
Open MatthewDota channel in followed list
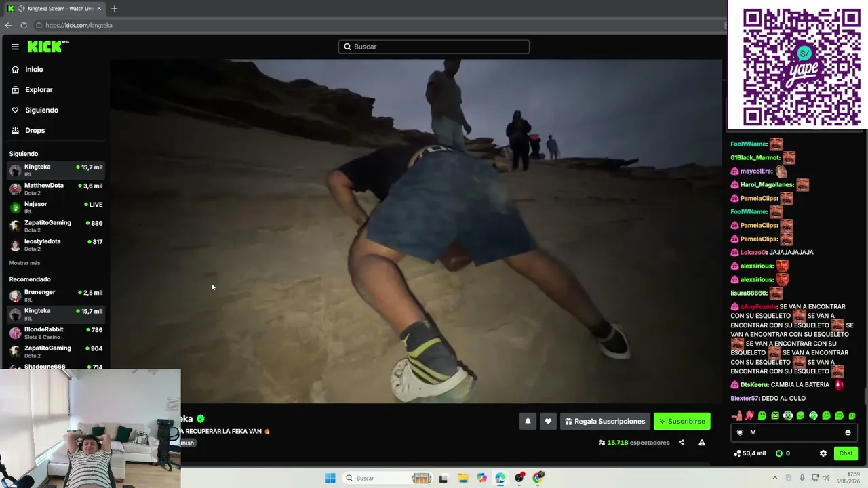click(x=56, y=188)
